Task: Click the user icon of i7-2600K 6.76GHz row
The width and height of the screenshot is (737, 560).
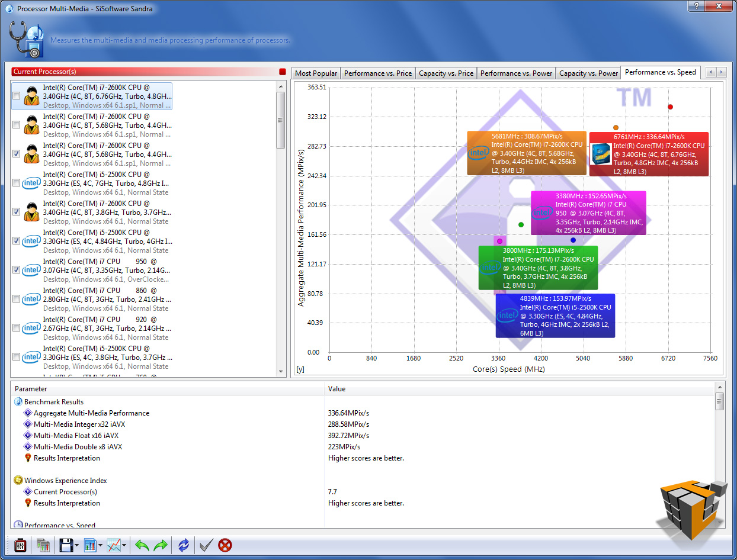Action: (31, 96)
